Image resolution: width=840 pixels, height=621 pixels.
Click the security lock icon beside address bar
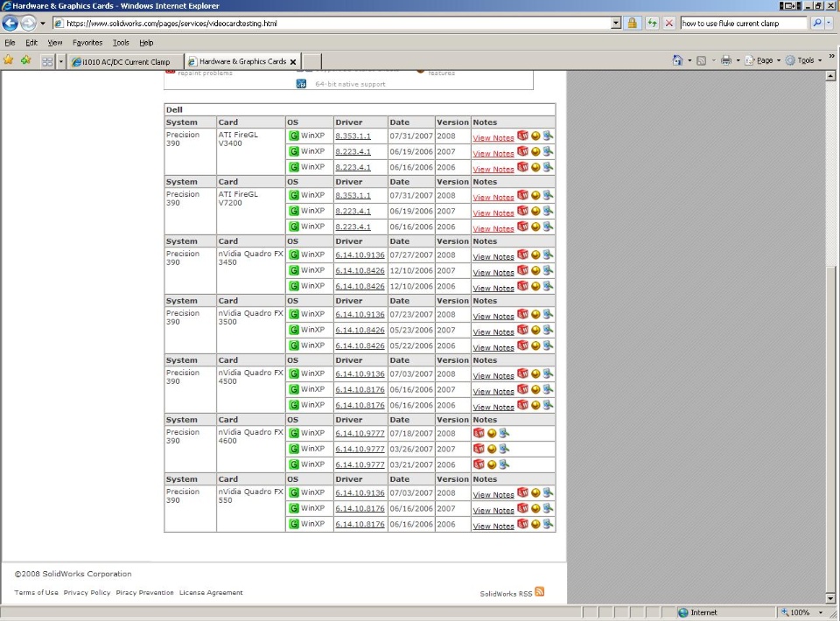tap(632, 23)
